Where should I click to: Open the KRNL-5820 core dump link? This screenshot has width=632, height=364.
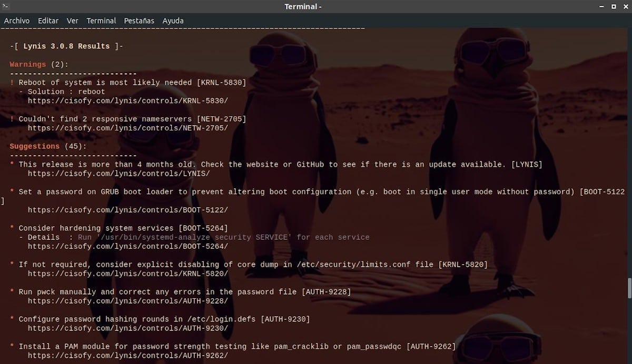[127, 274]
